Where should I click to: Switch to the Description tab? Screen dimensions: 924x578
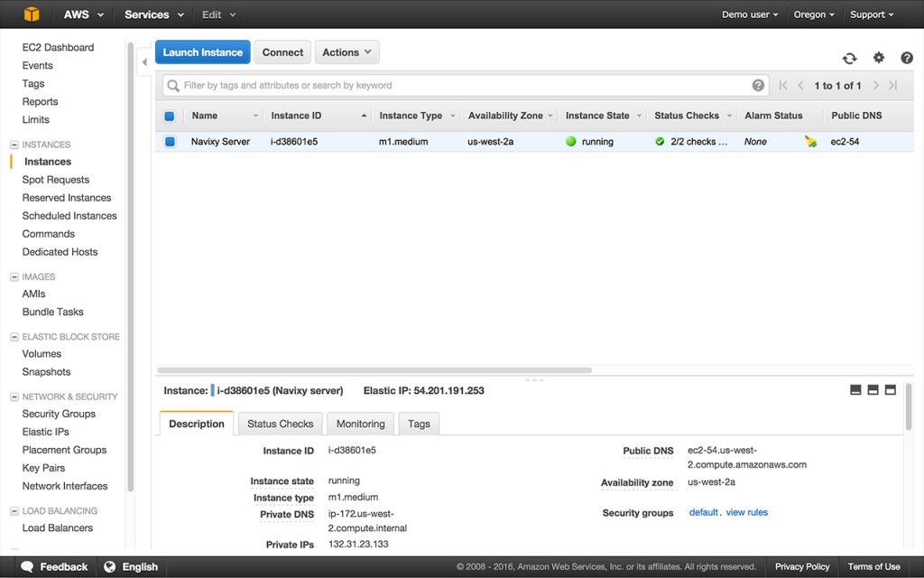pos(196,424)
